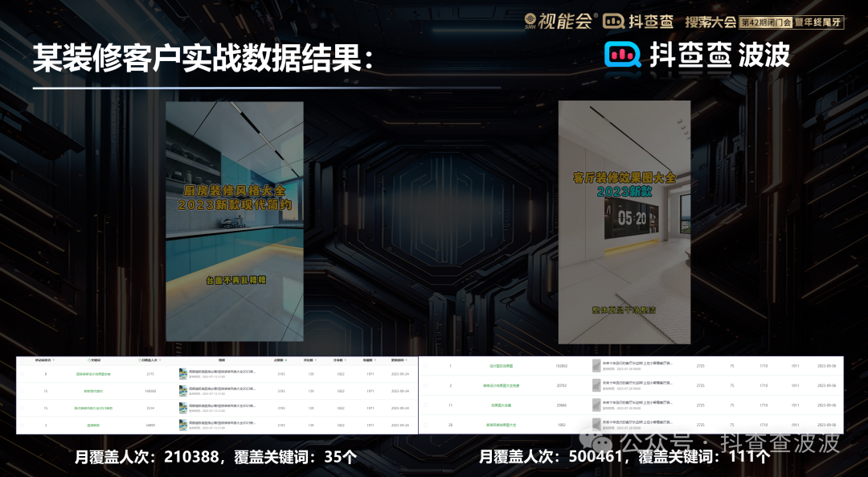Viewport: 868px width, 477px height.
Task: Click the kitchen video preview 厨房装修风格大全
Action: click(234, 221)
